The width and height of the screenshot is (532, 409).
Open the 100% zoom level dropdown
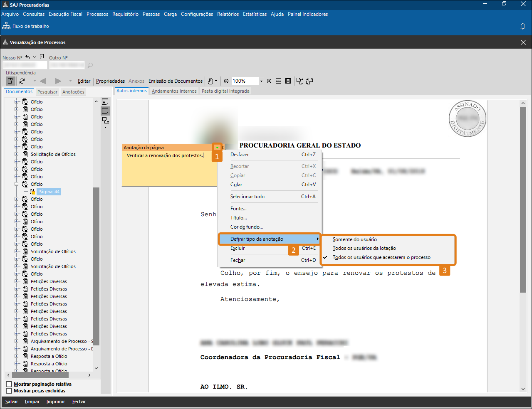[261, 81]
